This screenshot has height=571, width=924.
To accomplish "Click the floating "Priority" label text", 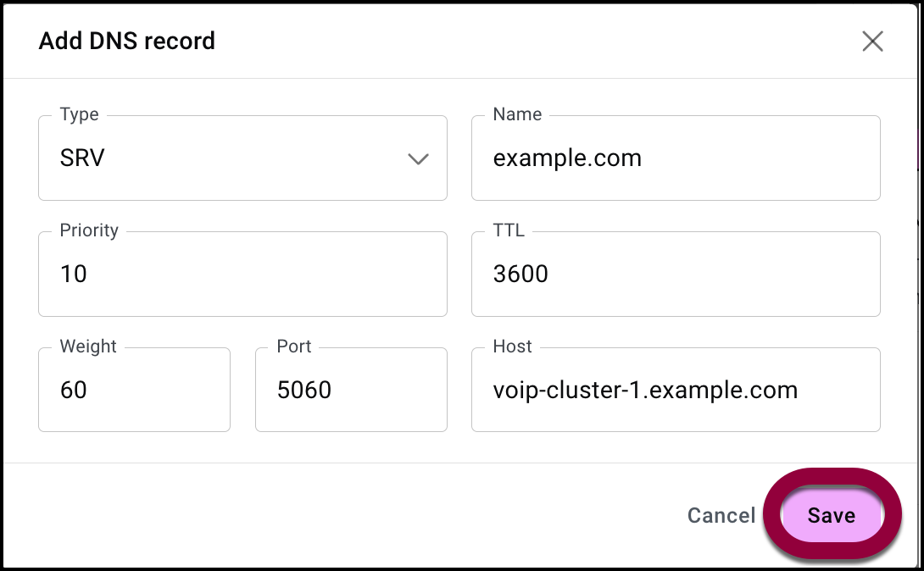I will pos(89,230).
